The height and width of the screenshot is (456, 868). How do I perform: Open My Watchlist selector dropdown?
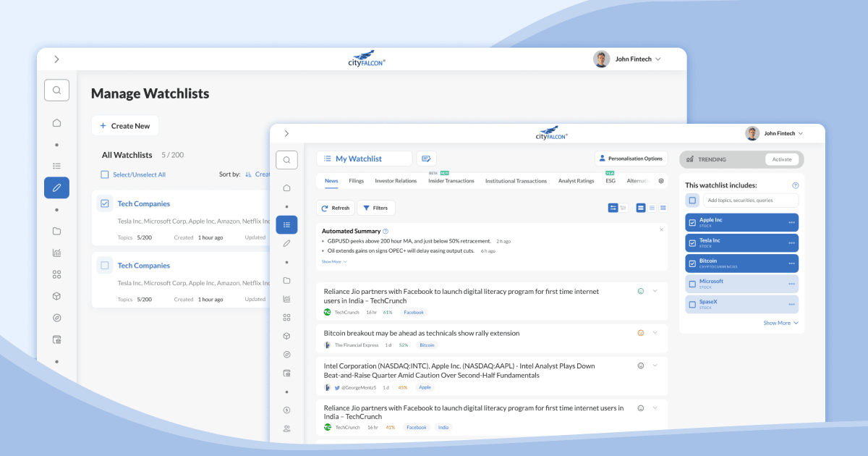click(364, 159)
